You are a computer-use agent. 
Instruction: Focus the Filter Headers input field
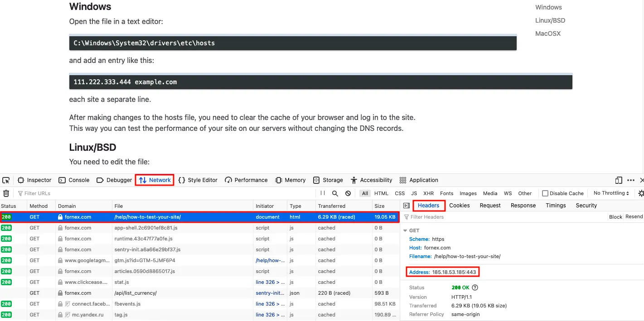pyautogui.click(x=504, y=217)
